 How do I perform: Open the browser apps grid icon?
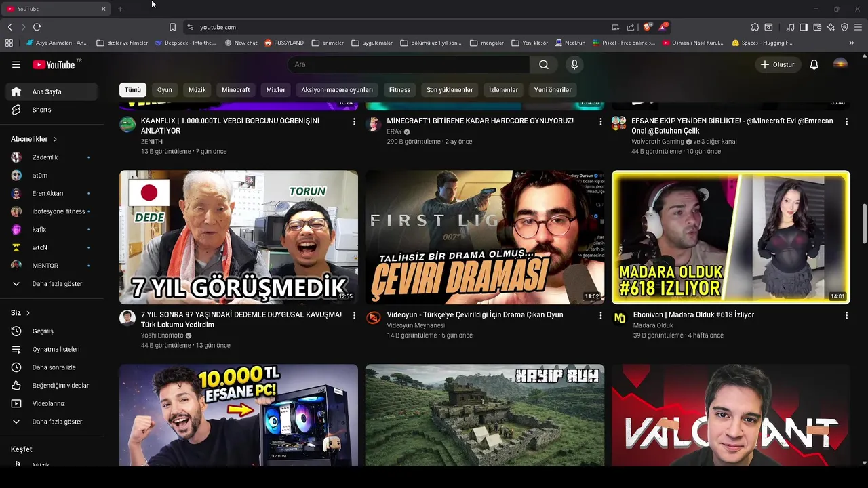(9, 43)
